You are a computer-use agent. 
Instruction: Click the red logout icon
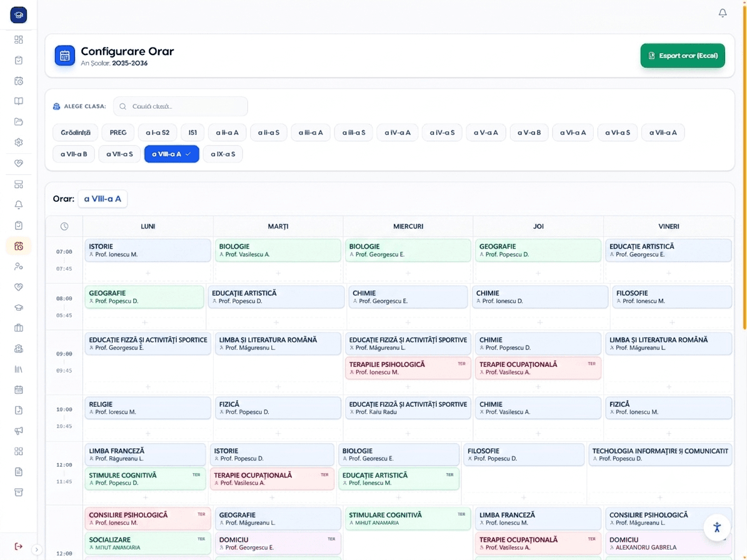[19, 546]
